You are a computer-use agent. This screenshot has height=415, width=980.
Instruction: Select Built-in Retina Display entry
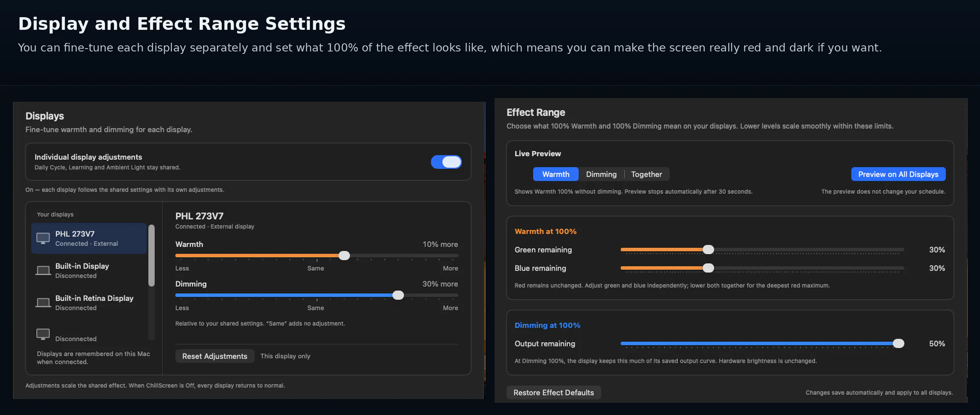click(x=89, y=303)
